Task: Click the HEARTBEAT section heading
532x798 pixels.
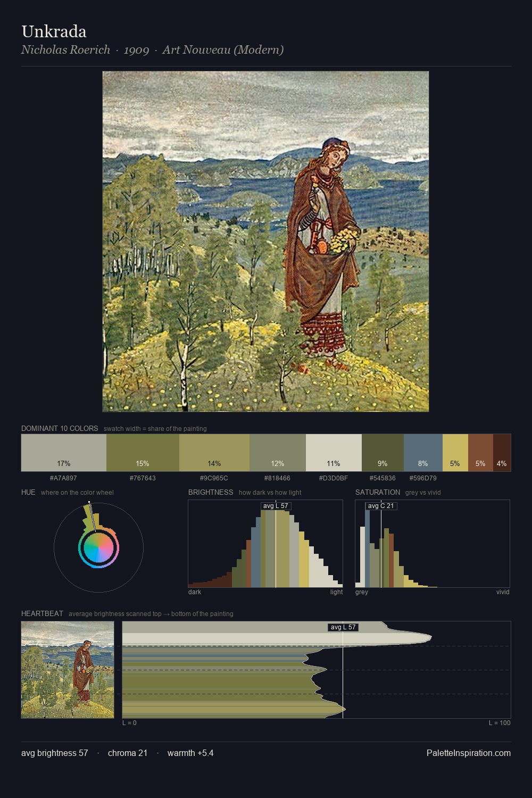Action: (42, 613)
